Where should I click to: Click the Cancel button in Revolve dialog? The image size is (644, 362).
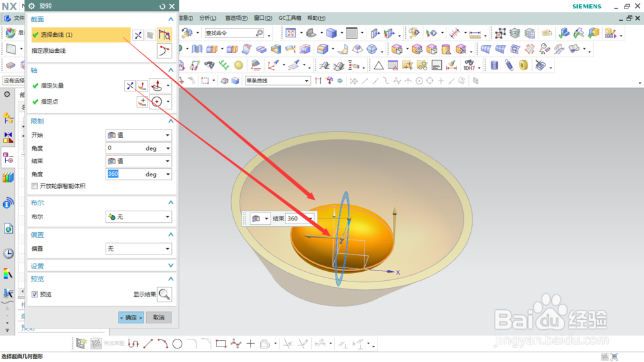[x=158, y=318]
